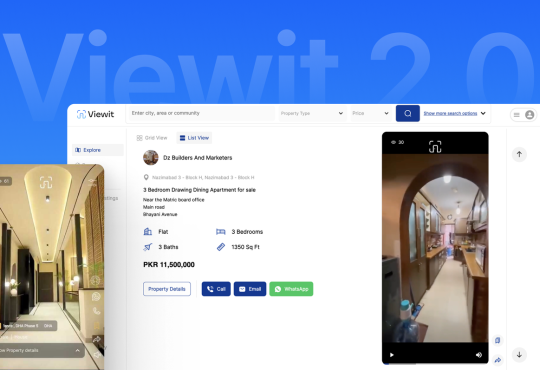Click the Email button

tap(250, 289)
